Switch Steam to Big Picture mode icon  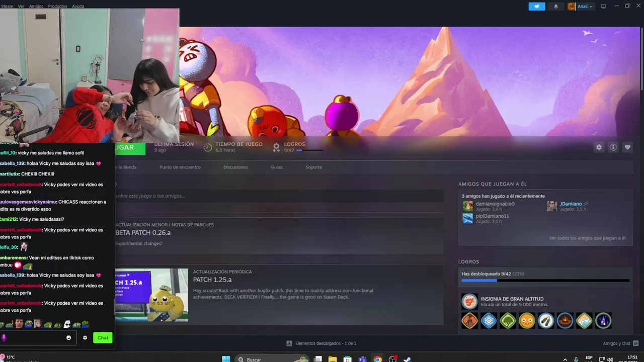pyautogui.click(x=603, y=7)
